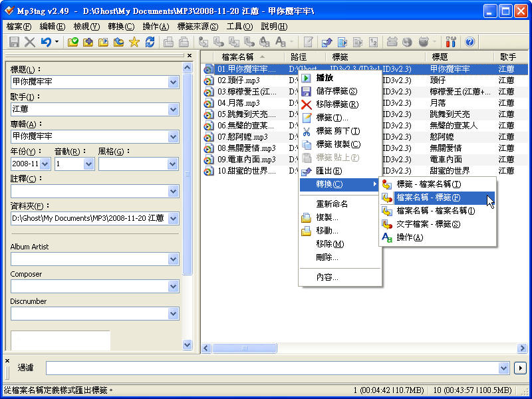Click tag panel scrollbar down arrow
Viewport: 532px width, 399px height.
tap(188, 344)
